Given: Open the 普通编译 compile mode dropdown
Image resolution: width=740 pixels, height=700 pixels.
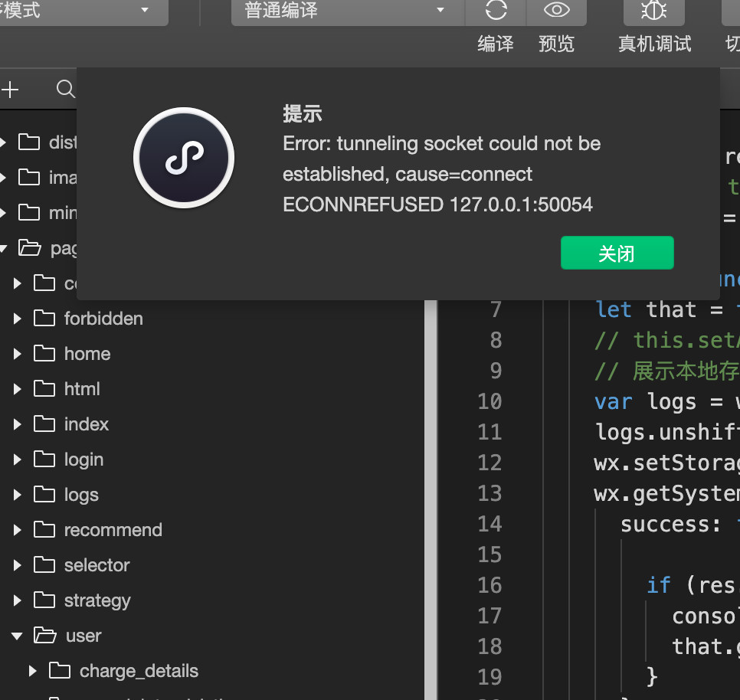Looking at the screenshot, I should click(x=347, y=11).
